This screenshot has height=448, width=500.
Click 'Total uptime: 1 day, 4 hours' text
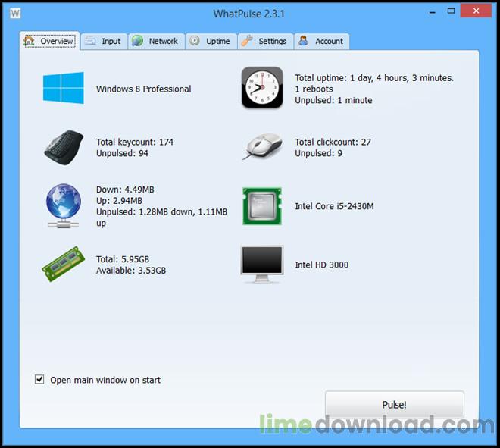[352, 78]
